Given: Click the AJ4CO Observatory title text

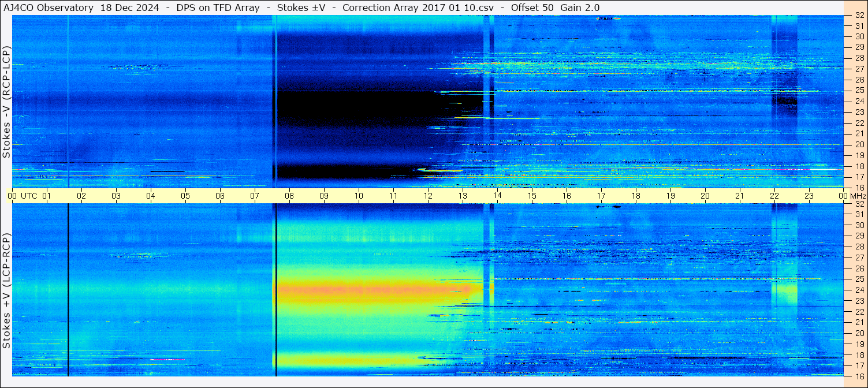Looking at the screenshot, I should tap(49, 8).
